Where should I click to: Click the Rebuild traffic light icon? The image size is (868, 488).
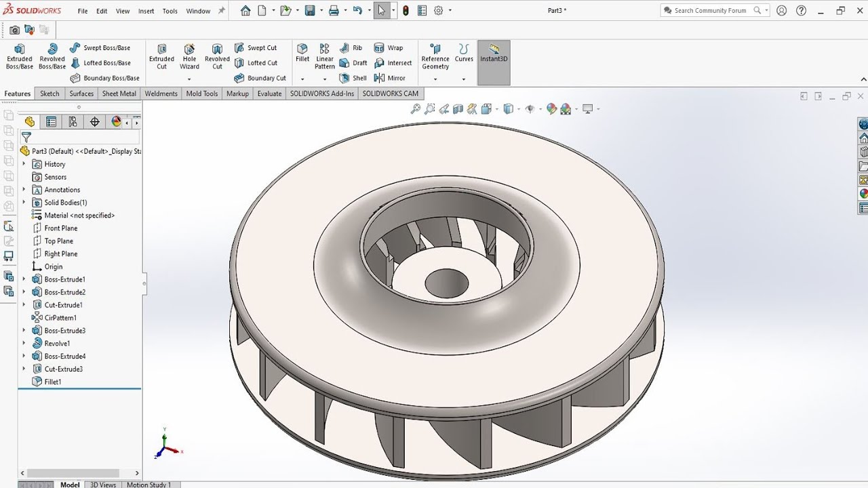406,10
